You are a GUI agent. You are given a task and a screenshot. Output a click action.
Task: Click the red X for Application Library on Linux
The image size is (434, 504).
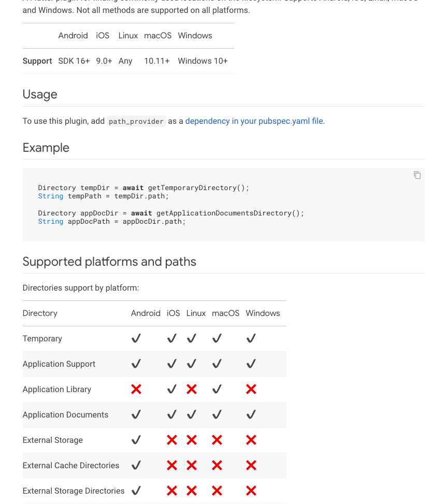pos(192,389)
